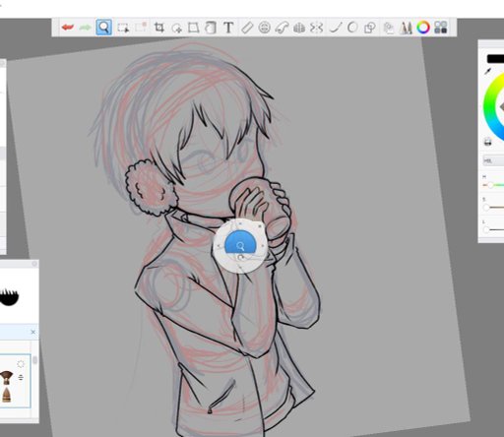Toggle the Zoom/Rotate/Move canvas tool
Screen dimensions: 504x437
click(103, 28)
